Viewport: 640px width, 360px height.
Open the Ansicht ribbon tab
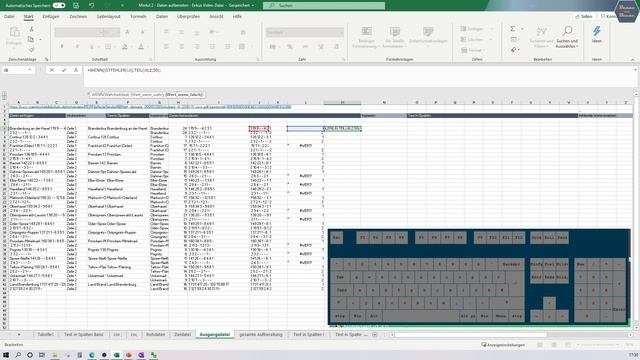click(216, 17)
